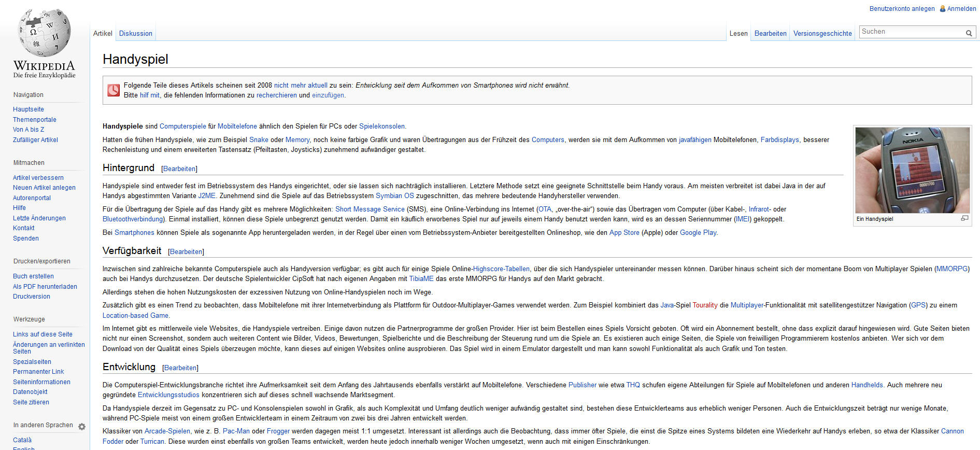Enlarge image using thumbnail magnify icon

click(964, 218)
